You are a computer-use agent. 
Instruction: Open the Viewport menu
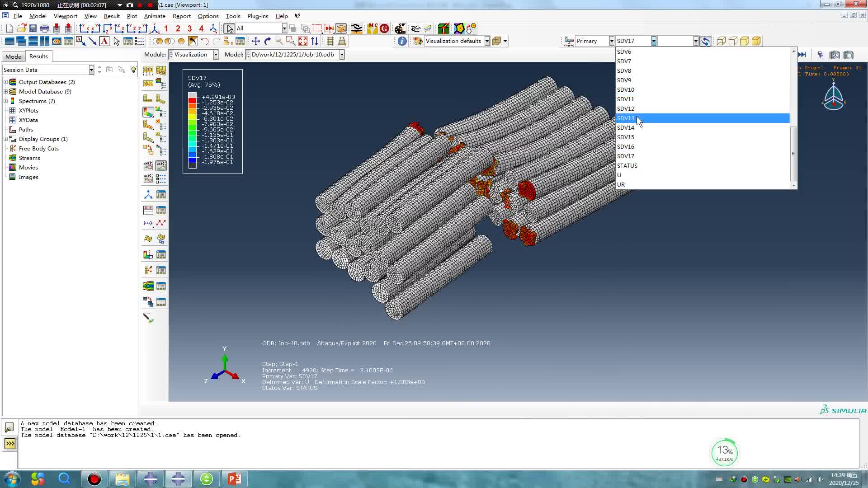coord(66,16)
